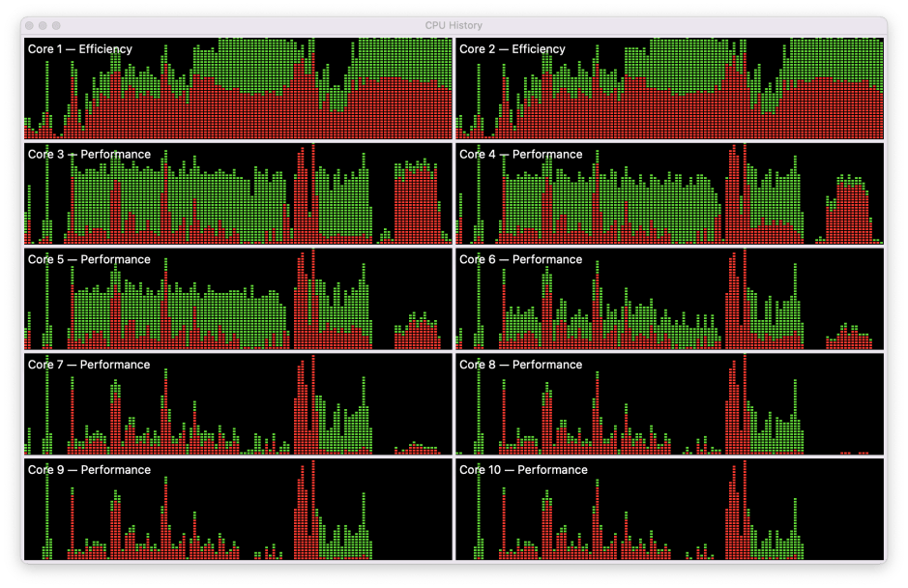The image size is (908, 588).
Task: Click the CPU History window title
Action: click(x=454, y=25)
